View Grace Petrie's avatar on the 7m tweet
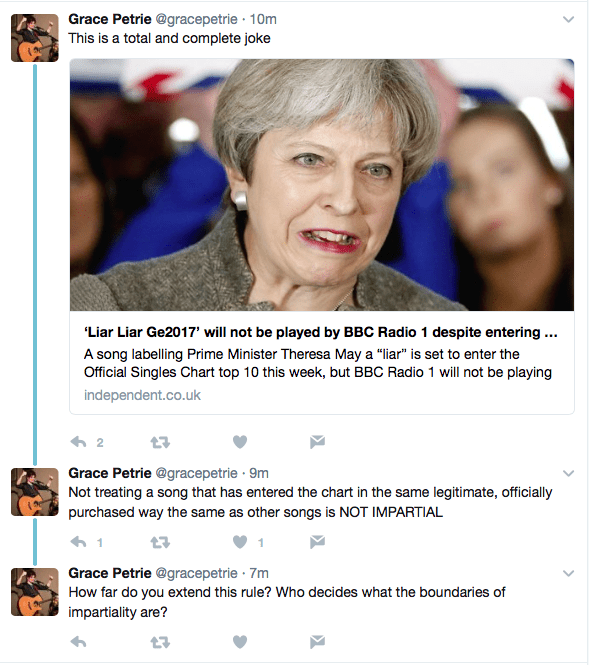The image size is (589, 665). click(35, 592)
